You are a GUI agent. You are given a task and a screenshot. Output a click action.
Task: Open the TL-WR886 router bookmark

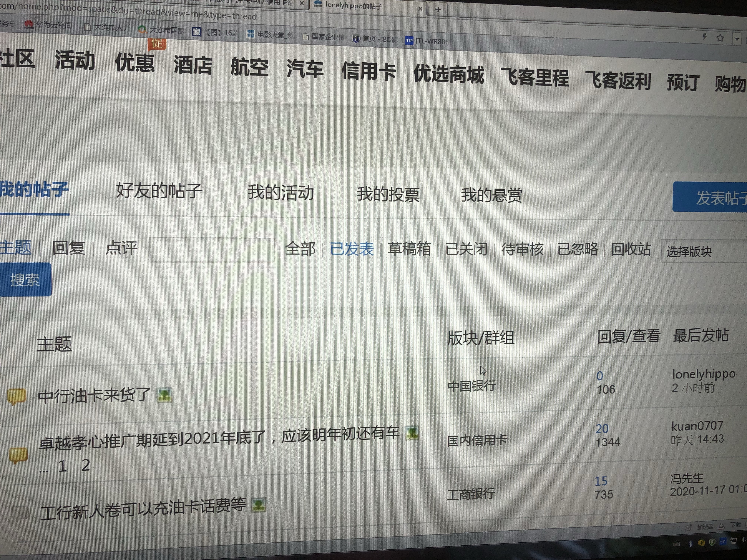pyautogui.click(x=427, y=41)
